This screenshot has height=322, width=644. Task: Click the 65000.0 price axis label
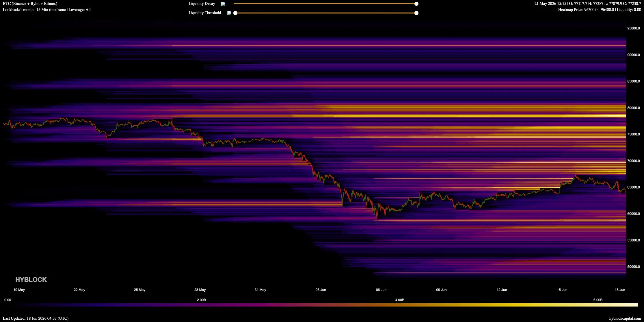point(633,187)
